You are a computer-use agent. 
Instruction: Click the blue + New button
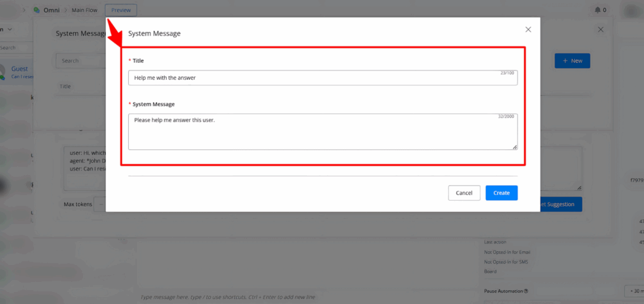pos(572,60)
